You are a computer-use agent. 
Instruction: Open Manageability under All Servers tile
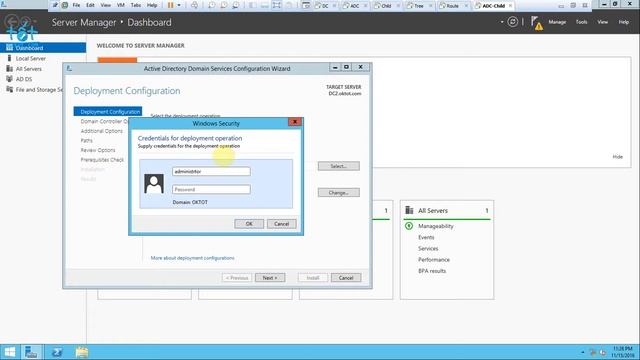[x=436, y=226]
